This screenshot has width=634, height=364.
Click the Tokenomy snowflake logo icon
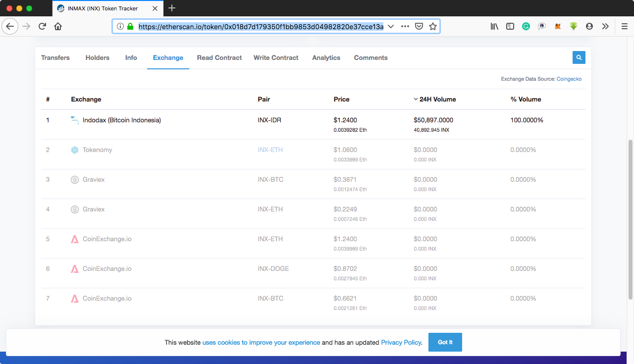click(x=75, y=150)
